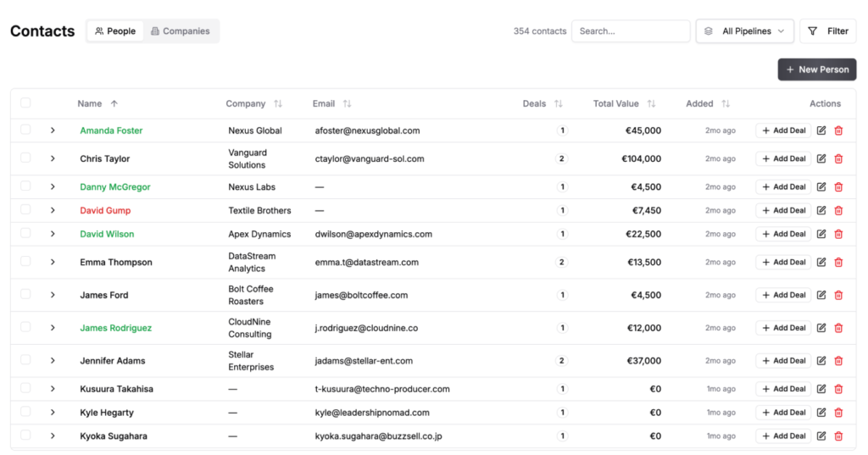Check the David Wilson row checkbox
Screen dimensions: 868x455
pos(25,233)
